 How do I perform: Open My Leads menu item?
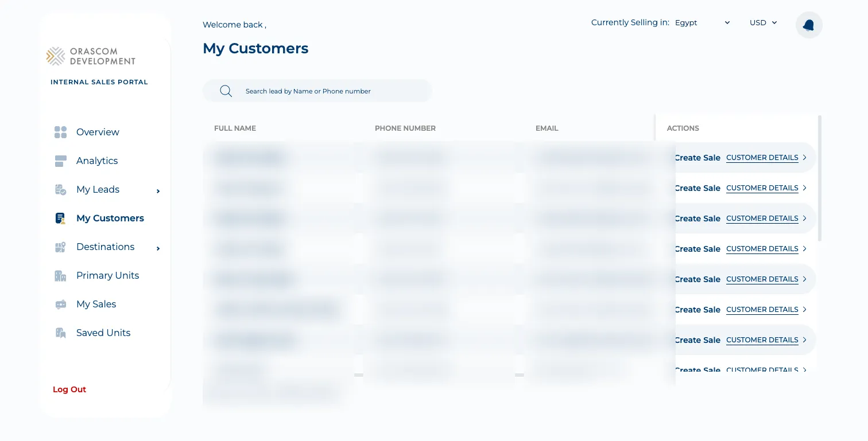98,190
